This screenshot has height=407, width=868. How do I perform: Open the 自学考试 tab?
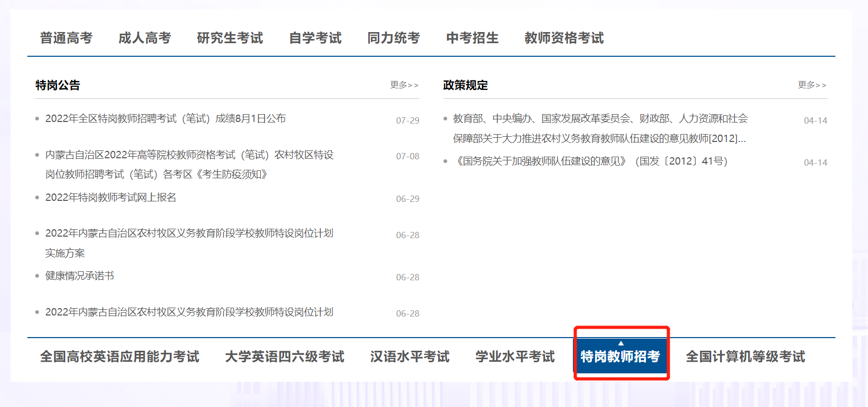(x=315, y=38)
